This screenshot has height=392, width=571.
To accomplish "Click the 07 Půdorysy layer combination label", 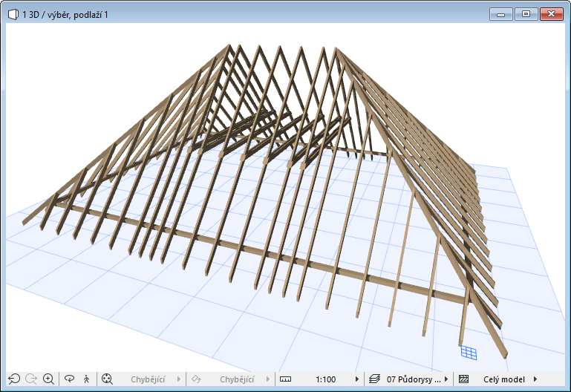I will (x=414, y=379).
